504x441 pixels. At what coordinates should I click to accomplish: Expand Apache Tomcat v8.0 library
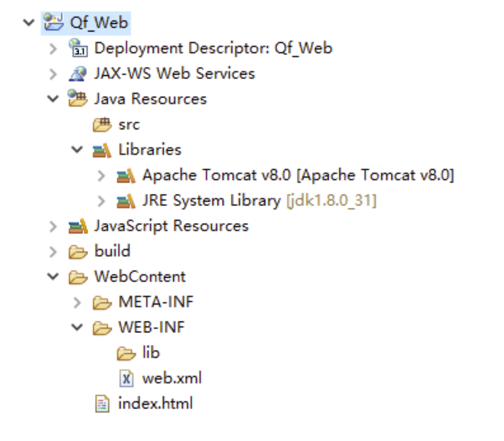[x=101, y=175]
